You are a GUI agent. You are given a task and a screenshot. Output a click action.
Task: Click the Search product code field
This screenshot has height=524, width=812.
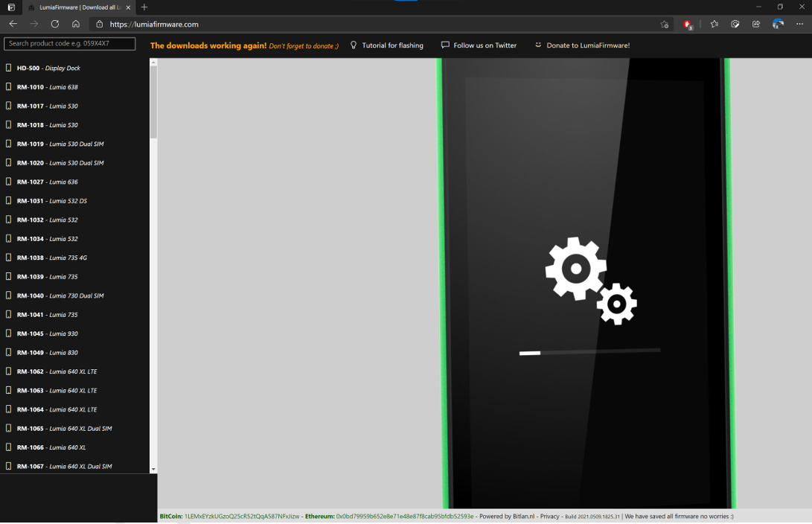[x=70, y=44]
